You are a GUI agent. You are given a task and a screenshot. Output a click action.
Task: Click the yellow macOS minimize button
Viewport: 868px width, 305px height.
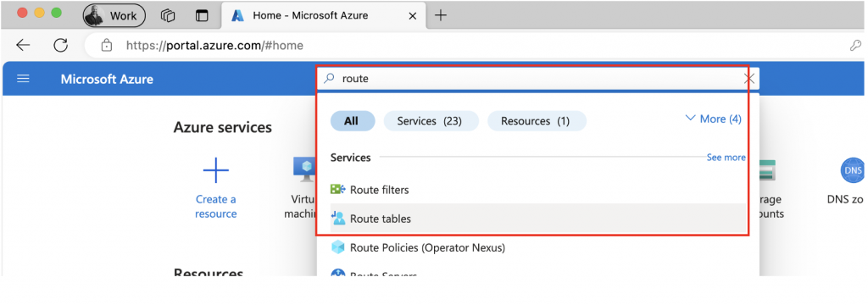39,13
